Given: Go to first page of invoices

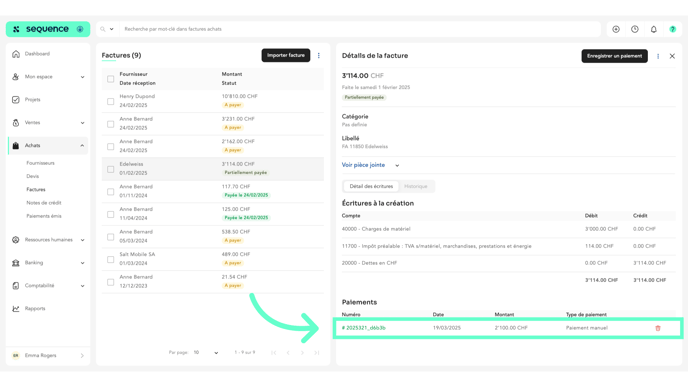Looking at the screenshot, I should [x=274, y=353].
